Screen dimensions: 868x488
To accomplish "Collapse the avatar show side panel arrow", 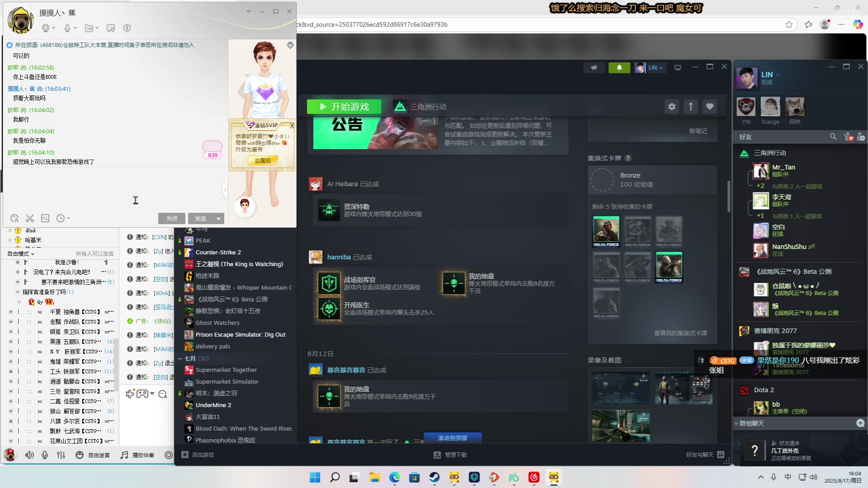I will (x=226, y=190).
